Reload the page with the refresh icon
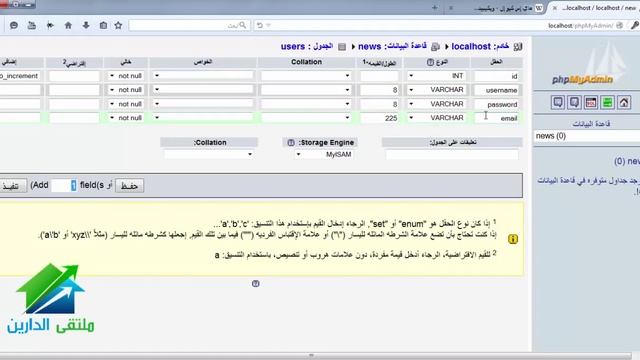Viewport: 640px width, 360px height. pyautogui.click(x=260, y=25)
